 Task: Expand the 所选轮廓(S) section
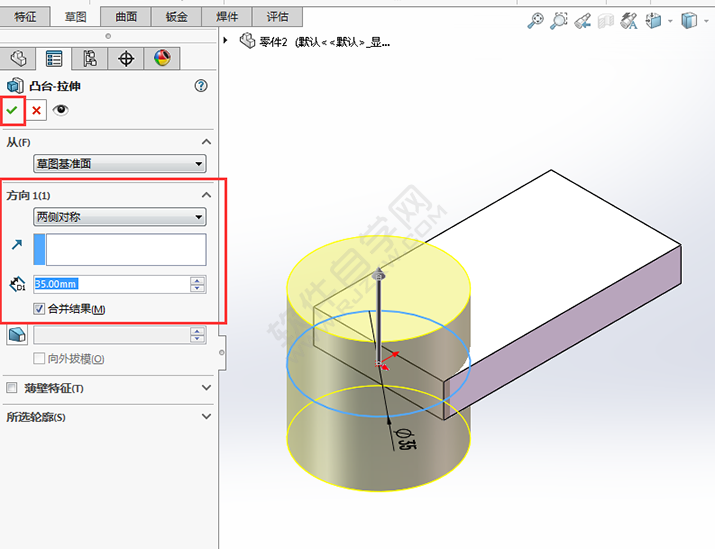(x=207, y=416)
